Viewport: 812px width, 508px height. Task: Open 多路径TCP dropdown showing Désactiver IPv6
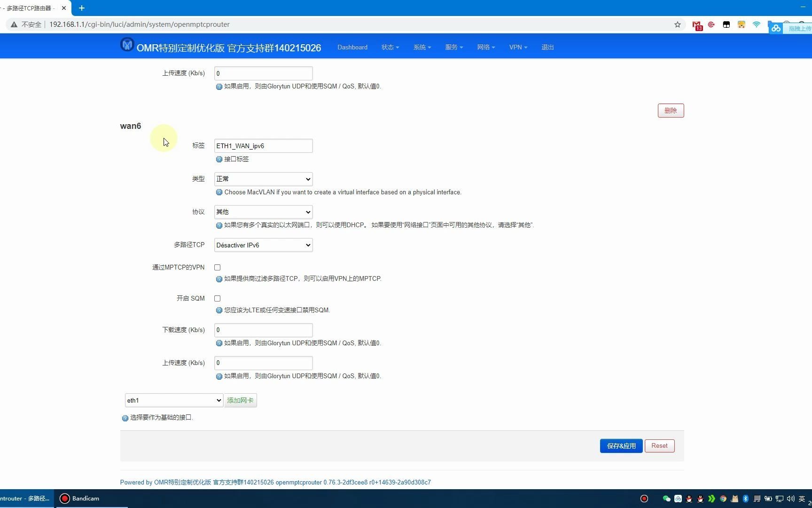(264, 245)
